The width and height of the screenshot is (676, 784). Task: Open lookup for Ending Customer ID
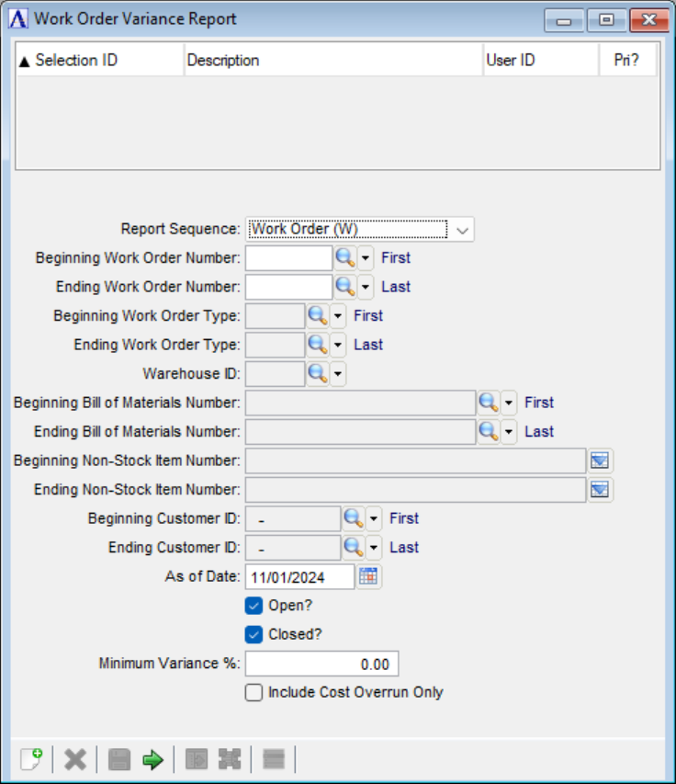[353, 548]
